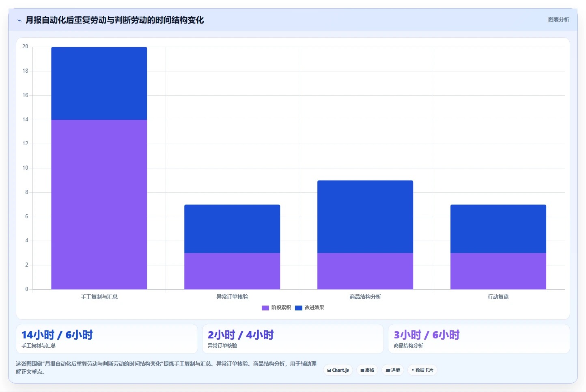
Task: Click the chart title icon before 月报自动化
Action: pos(19,20)
